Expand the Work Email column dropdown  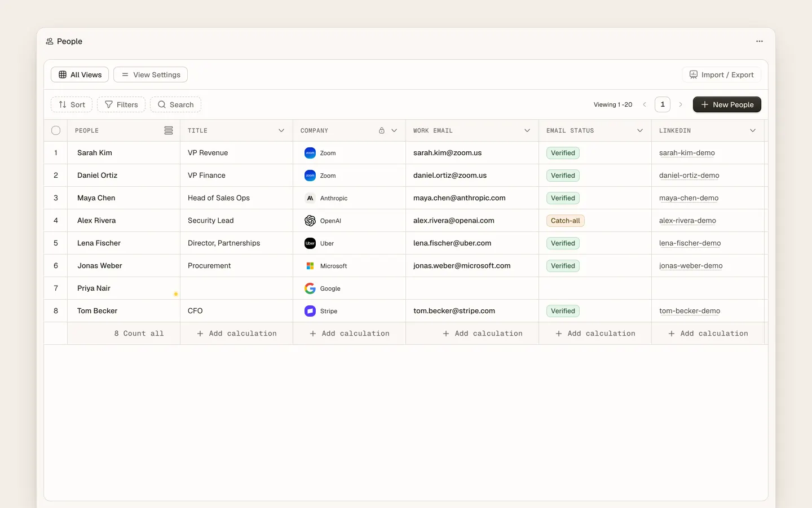(x=527, y=130)
